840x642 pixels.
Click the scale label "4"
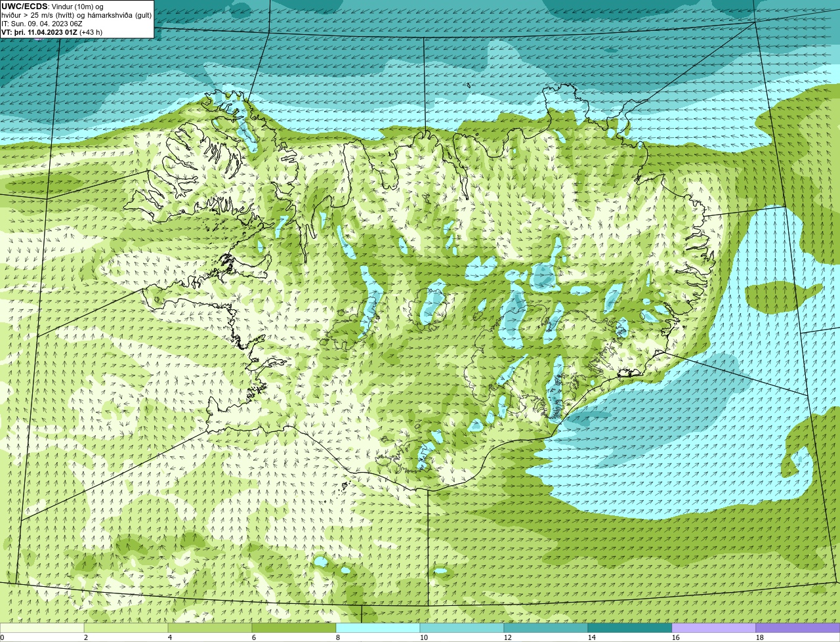tap(170, 637)
